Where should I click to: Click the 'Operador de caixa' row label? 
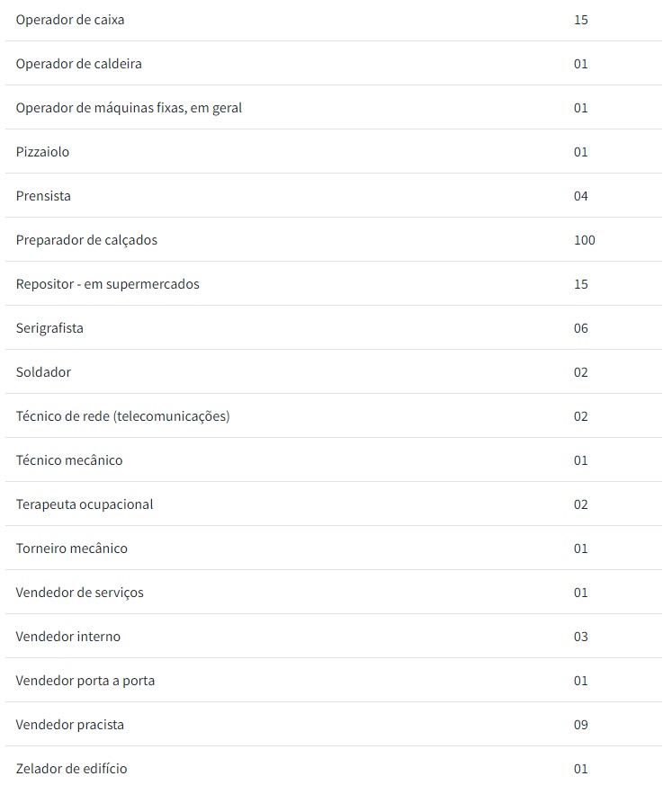(x=70, y=20)
